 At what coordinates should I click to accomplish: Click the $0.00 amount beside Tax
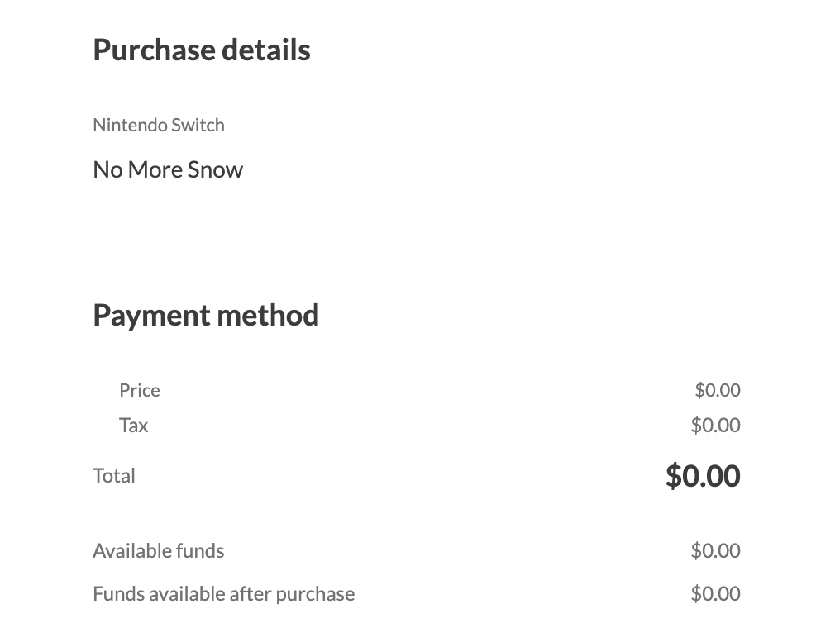click(x=715, y=425)
